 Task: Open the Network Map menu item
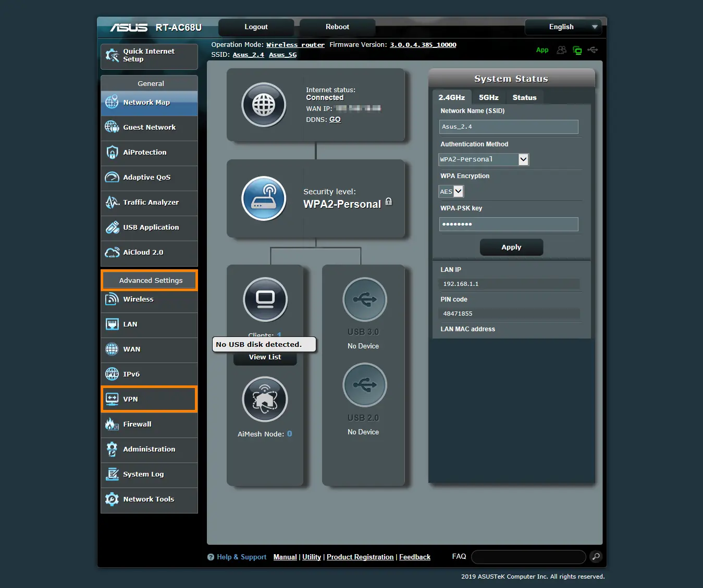[x=149, y=103]
